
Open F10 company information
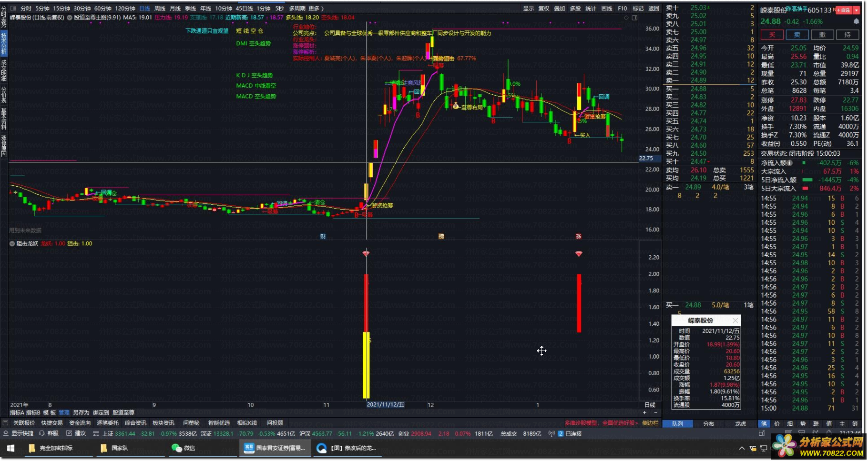[x=623, y=9]
